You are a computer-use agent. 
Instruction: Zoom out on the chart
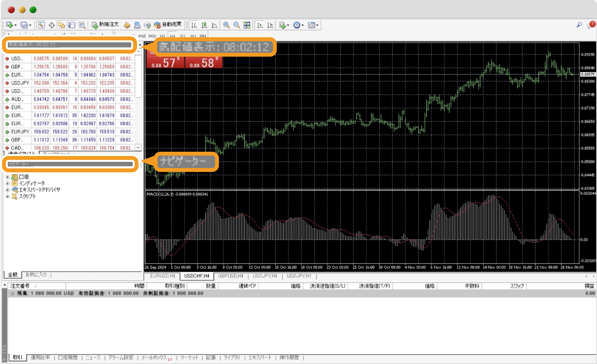click(236, 25)
